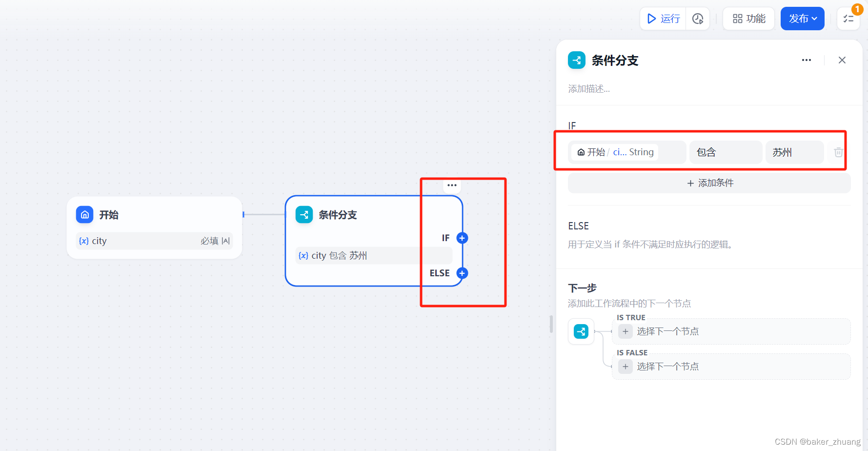Click the 苏州 value field
The height and width of the screenshot is (451, 868).
coord(794,152)
